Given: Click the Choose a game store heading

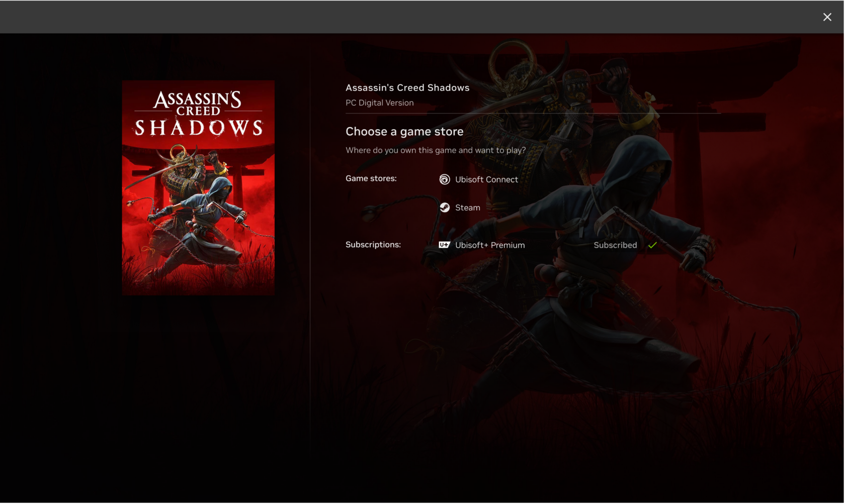Looking at the screenshot, I should point(404,131).
